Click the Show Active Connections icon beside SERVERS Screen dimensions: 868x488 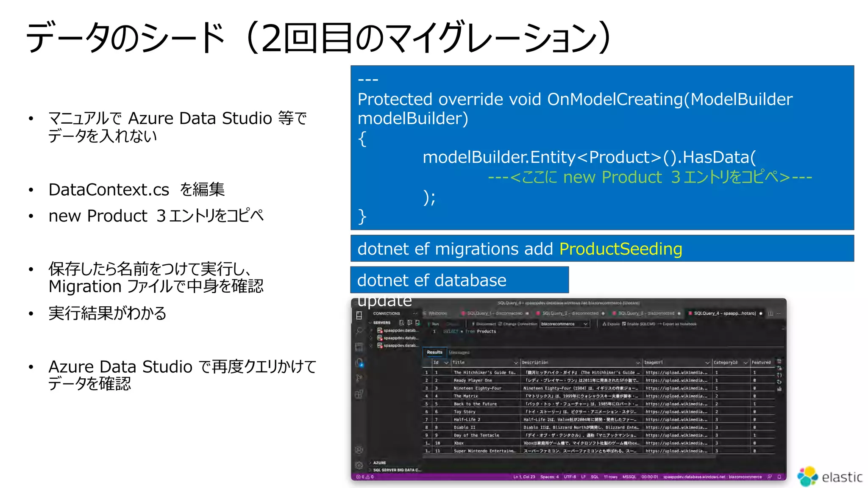[417, 322]
